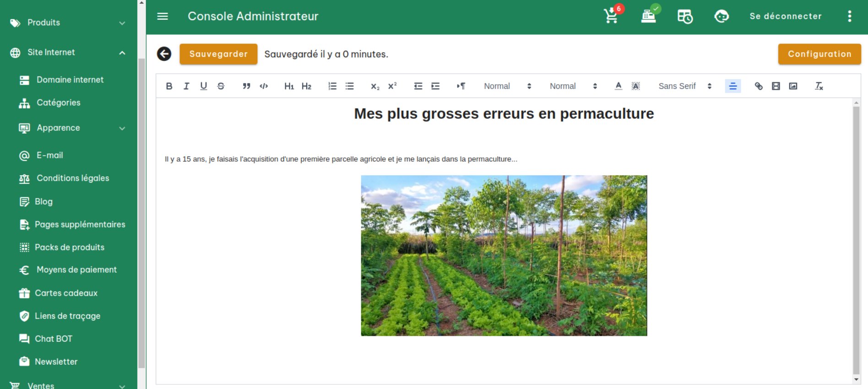Toggle italic text formatting
The width and height of the screenshot is (868, 389).
click(x=186, y=86)
